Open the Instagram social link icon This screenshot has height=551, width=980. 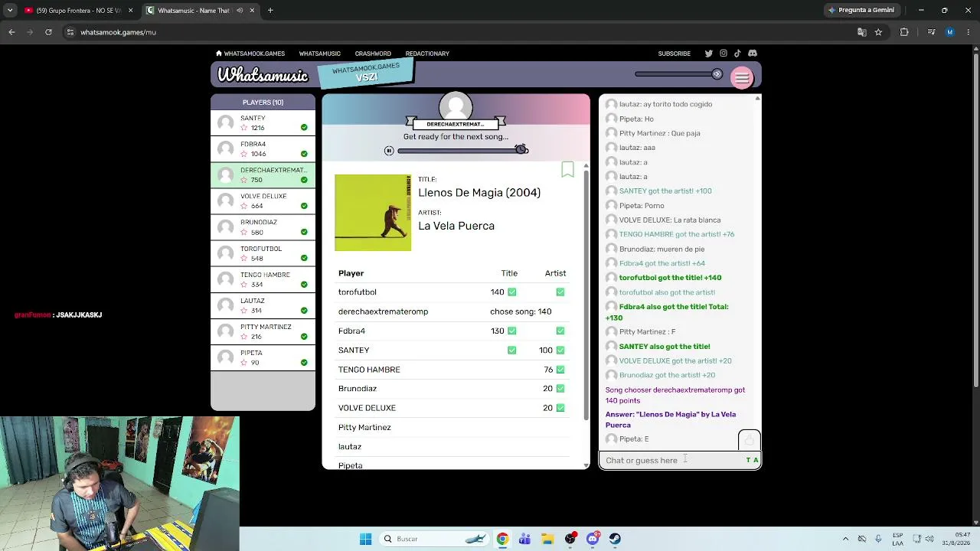point(723,54)
